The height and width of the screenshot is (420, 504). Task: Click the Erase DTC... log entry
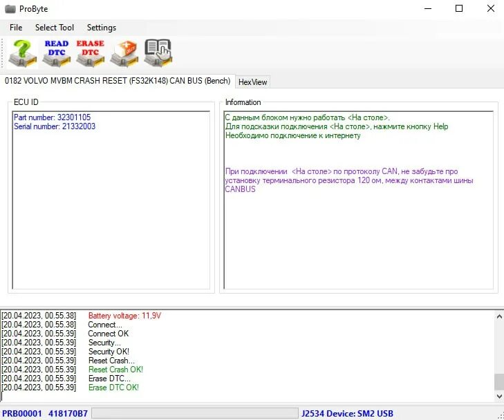tap(109, 379)
